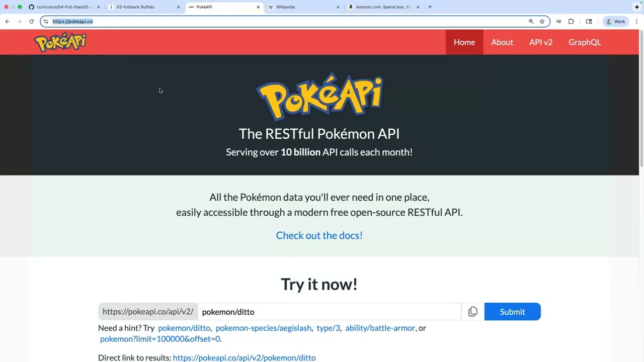Go to Home in the navbar
Screen dimensions: 644x362
click(x=464, y=42)
